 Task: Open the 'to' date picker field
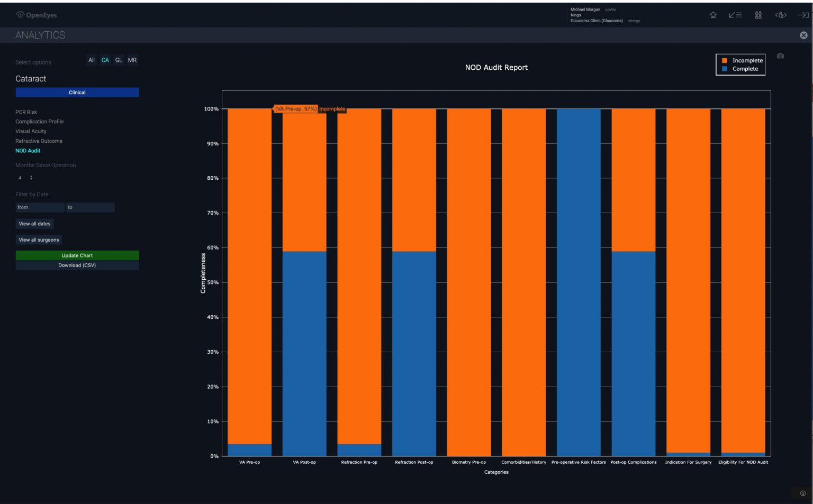[x=90, y=208]
